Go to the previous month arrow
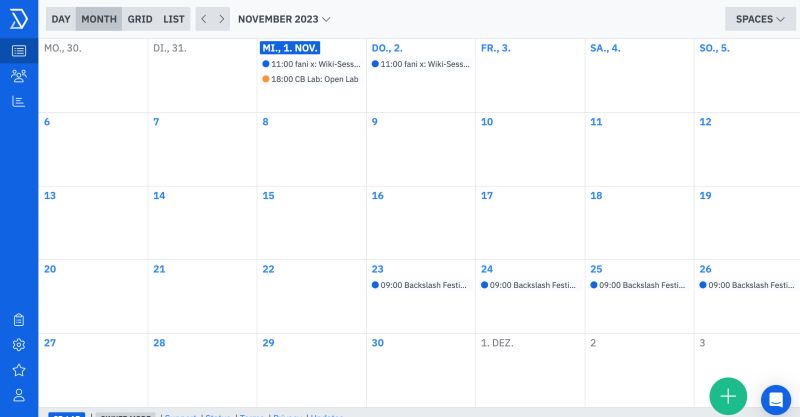This screenshot has width=800, height=417. (x=203, y=19)
